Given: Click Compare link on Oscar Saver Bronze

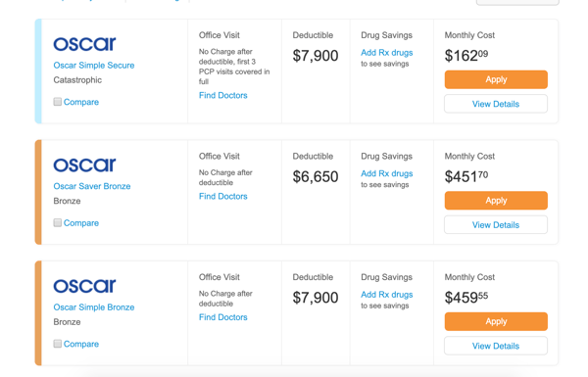Looking at the screenshot, I should tap(81, 223).
